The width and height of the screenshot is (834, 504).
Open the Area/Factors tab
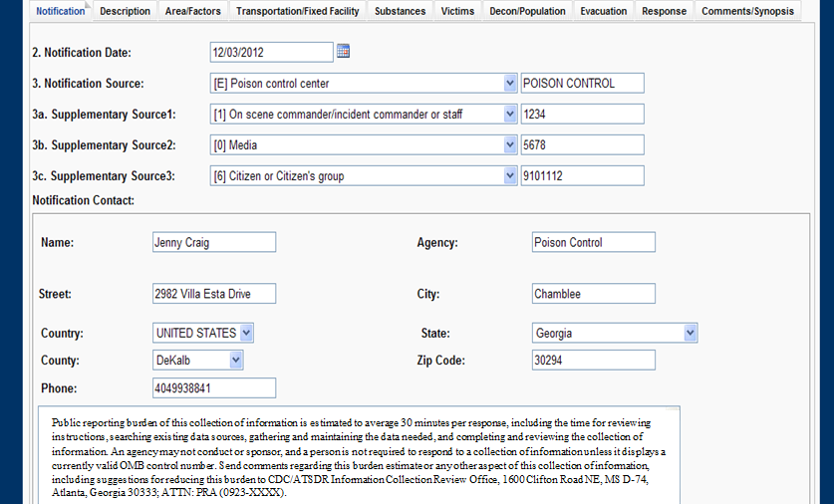[193, 11]
